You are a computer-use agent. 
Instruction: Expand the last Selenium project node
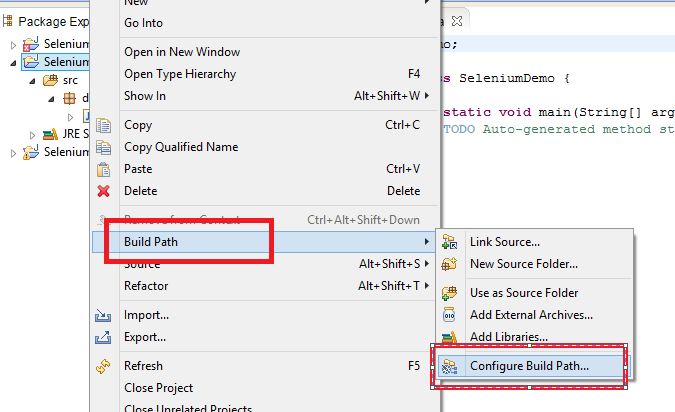(13, 152)
